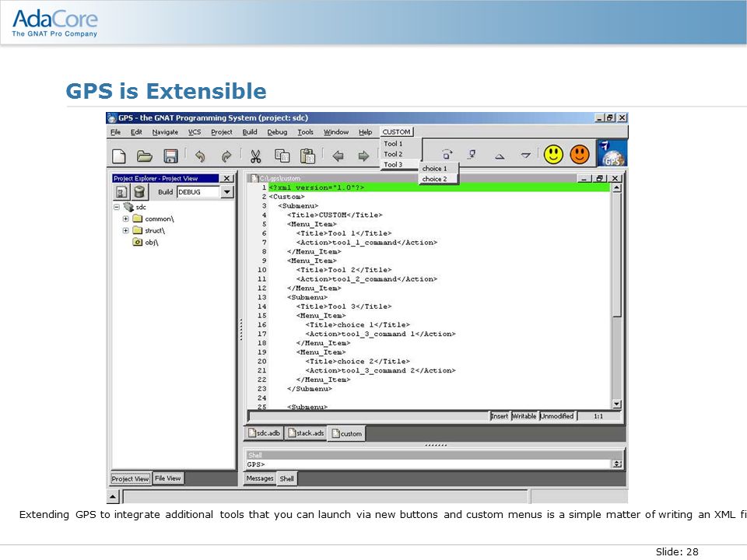
Task: Open the Debug menu
Action: pos(277,132)
